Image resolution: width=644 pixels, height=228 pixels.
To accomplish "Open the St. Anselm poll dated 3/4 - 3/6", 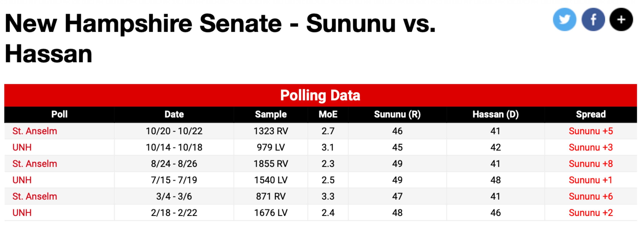I will pyautogui.click(x=35, y=197).
